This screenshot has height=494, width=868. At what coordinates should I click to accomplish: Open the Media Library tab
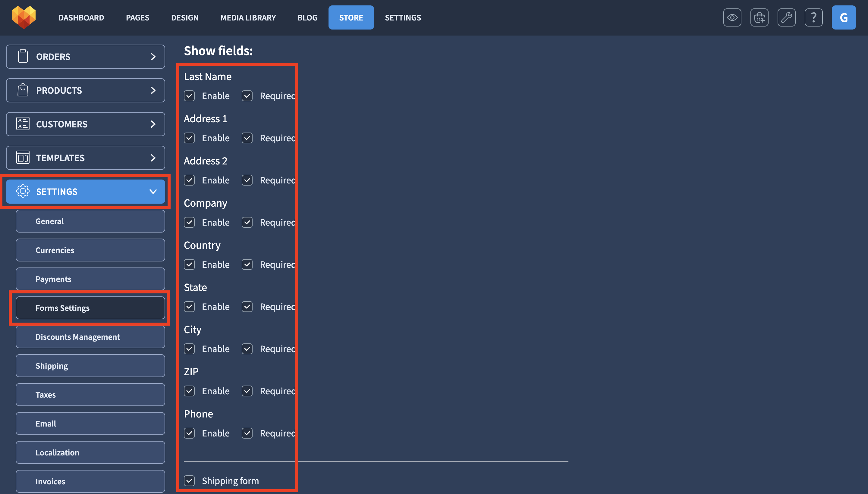[248, 18]
